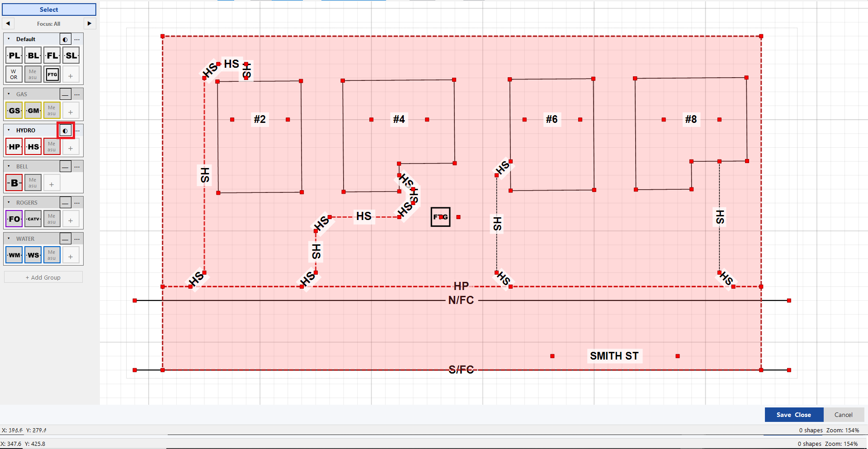Collapse the BELL group

[x=9, y=166]
